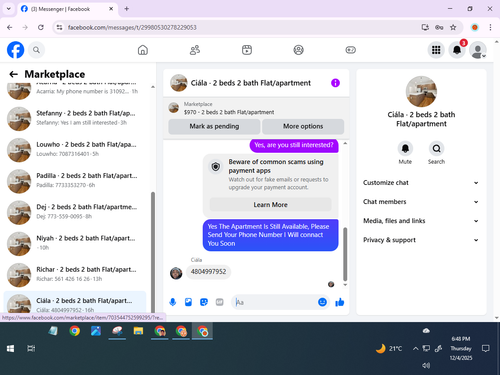Screen dimensions: 500x375
Task: Select the 4804997952 message bubble
Action: 208,272
